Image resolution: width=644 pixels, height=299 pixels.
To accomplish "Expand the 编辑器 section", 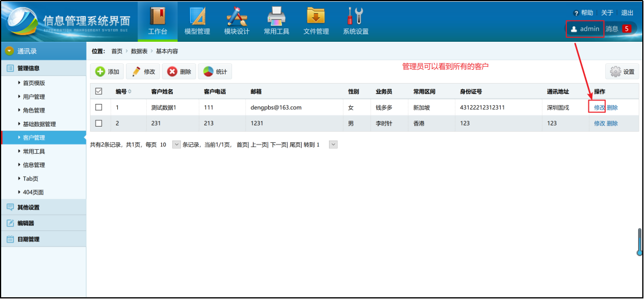I will coord(44,223).
